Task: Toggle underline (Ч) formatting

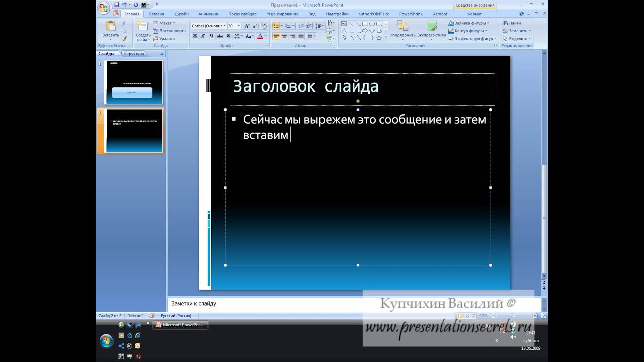Action: [211, 36]
